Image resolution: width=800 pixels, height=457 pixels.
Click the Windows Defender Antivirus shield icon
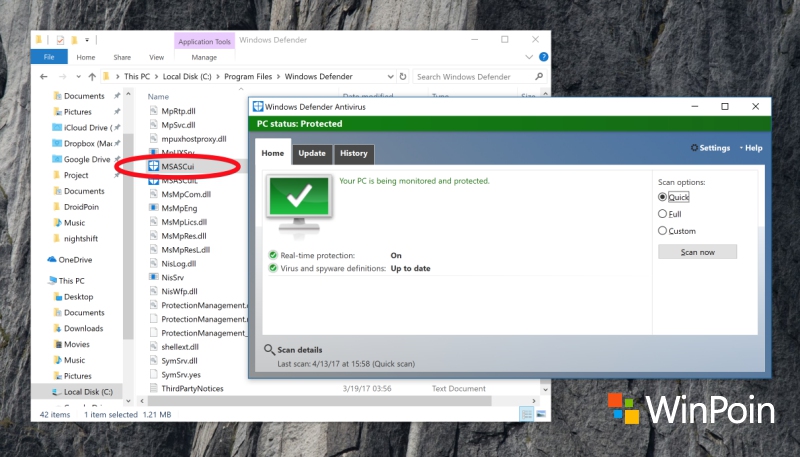pos(258,107)
